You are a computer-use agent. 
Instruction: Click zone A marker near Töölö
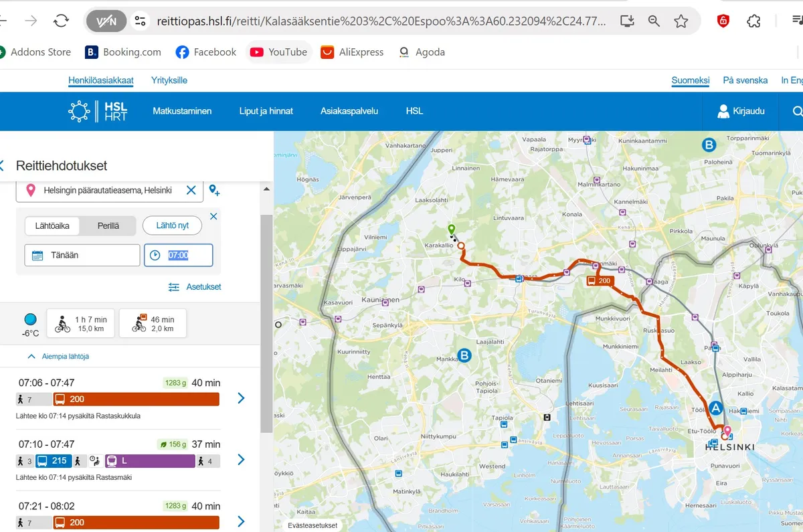[715, 408]
